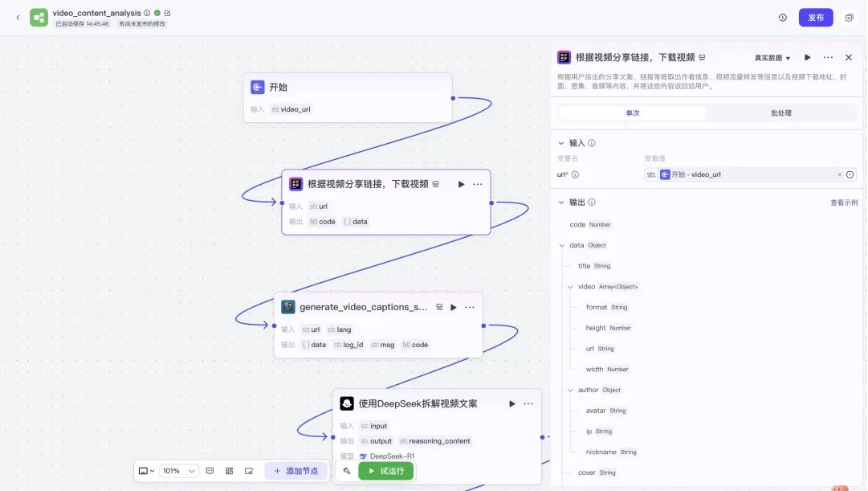Click the info icon next to 输出
Screen dimensions: 868x491
[592, 203]
